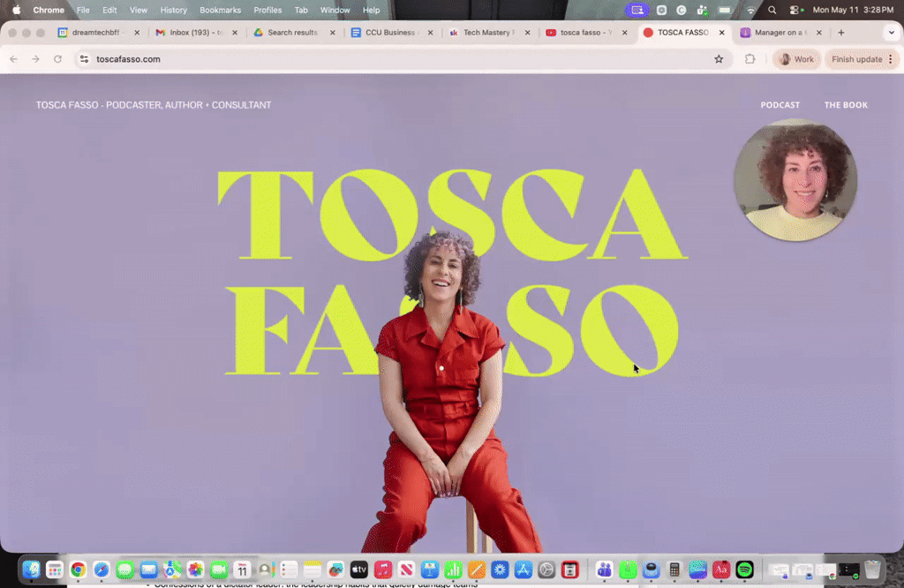Open Calendar from the dock
Image resolution: width=904 pixels, height=588 pixels.
(242, 570)
